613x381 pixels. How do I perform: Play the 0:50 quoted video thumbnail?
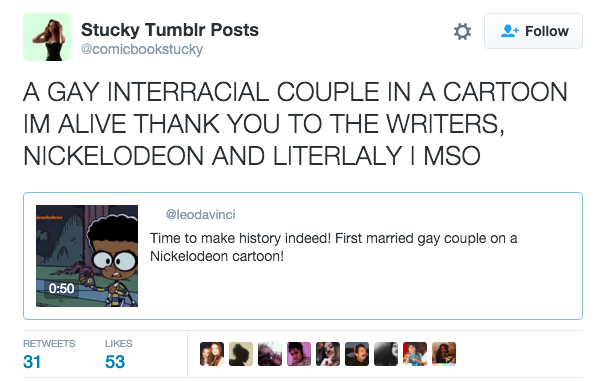[87, 256]
